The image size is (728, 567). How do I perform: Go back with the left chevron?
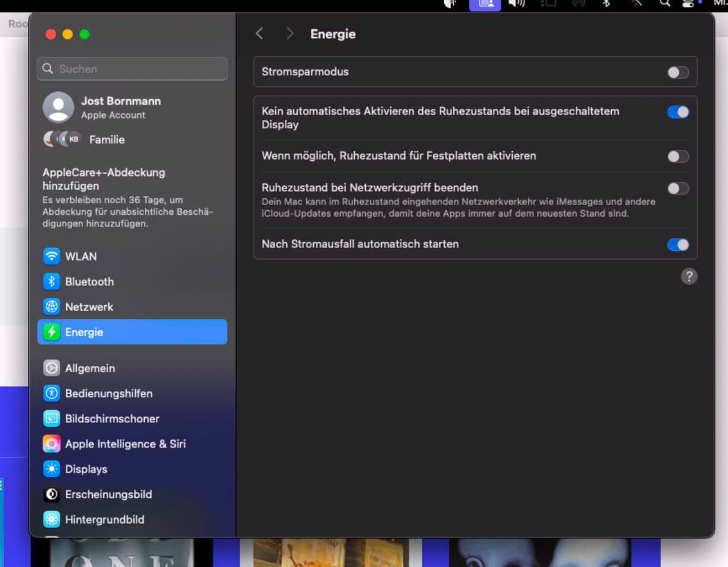pos(260,34)
